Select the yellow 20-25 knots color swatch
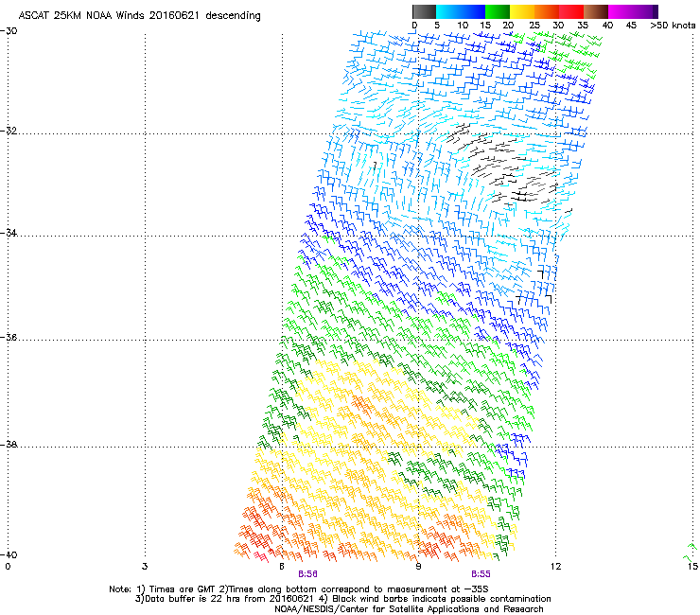700x615 pixels. pos(522,11)
